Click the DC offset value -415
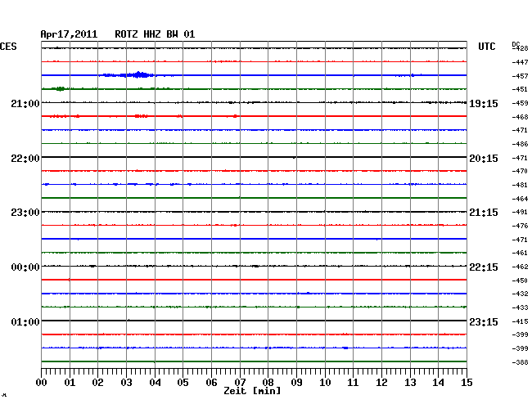 (520, 321)
